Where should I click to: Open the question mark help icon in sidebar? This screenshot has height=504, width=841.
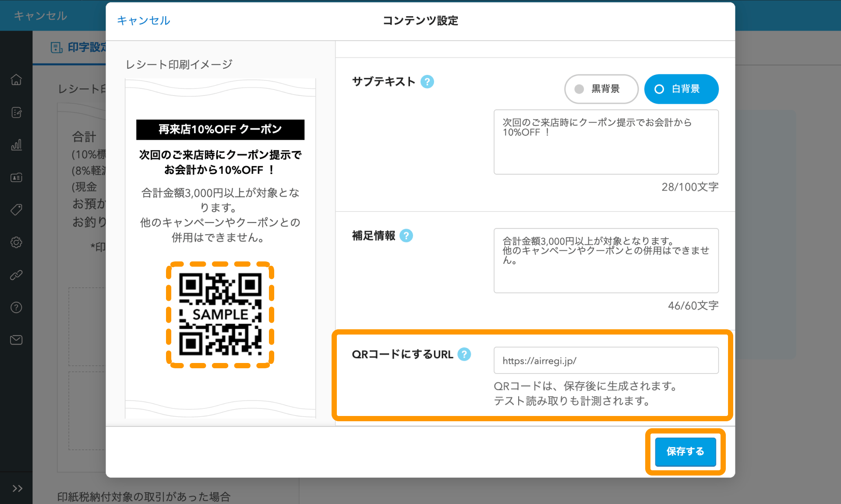[x=16, y=307]
